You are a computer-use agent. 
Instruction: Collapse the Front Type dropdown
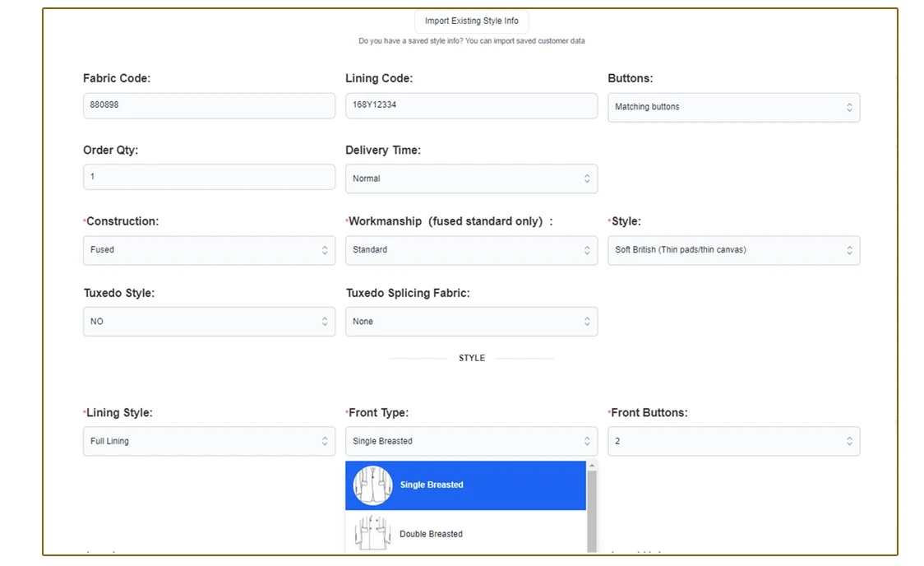pos(471,441)
